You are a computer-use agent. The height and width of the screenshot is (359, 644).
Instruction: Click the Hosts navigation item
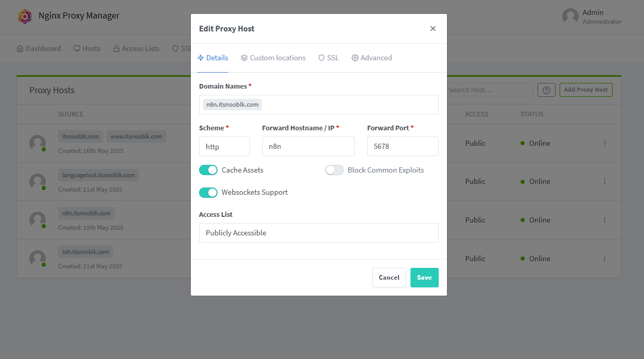coord(87,48)
